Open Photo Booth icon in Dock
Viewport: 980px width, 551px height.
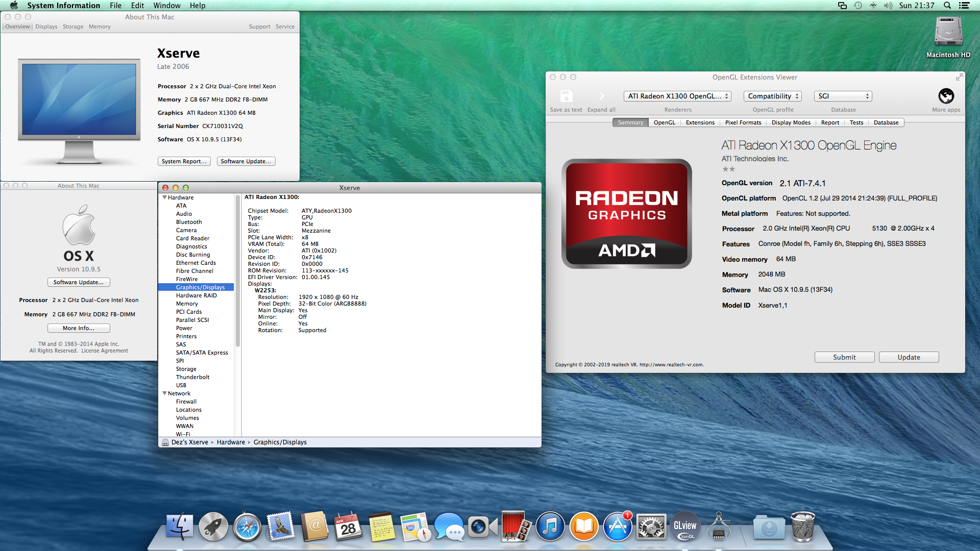coord(517,527)
